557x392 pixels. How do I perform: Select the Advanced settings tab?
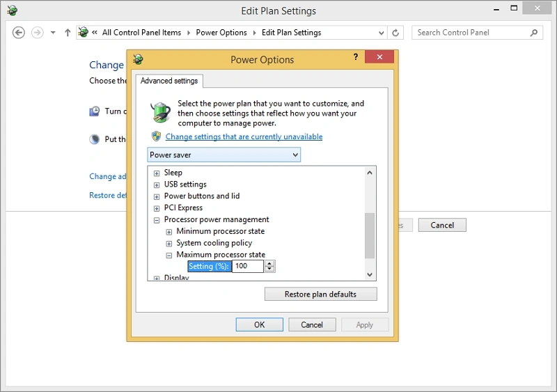[169, 81]
